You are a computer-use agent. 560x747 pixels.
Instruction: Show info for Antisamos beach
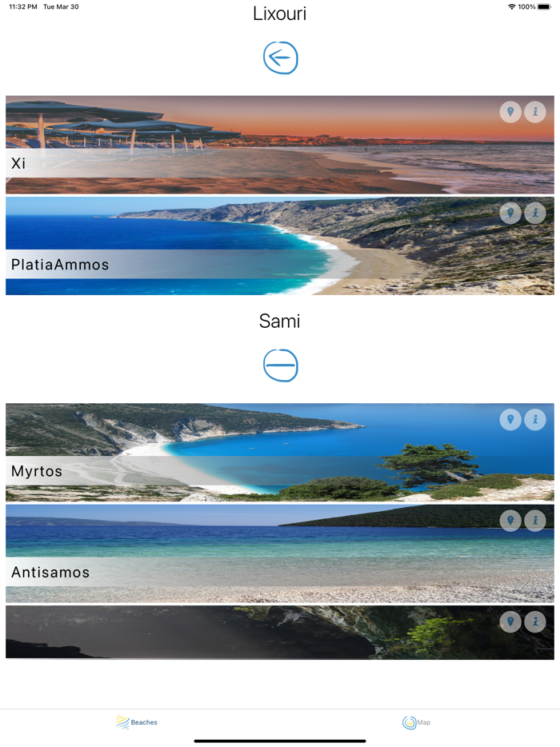point(535,521)
